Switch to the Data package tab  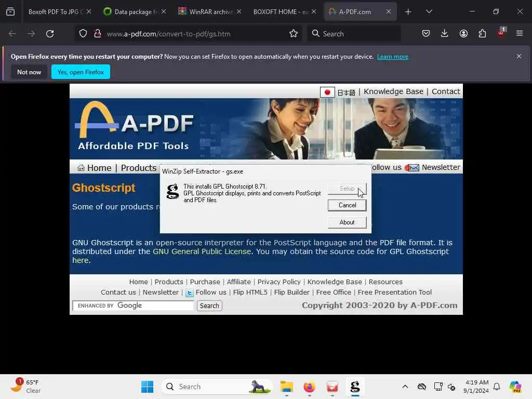[135, 11]
